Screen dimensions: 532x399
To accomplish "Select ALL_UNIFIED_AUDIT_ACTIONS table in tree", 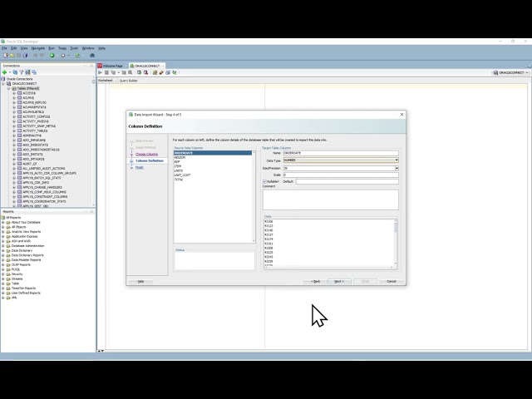I will tap(44, 168).
